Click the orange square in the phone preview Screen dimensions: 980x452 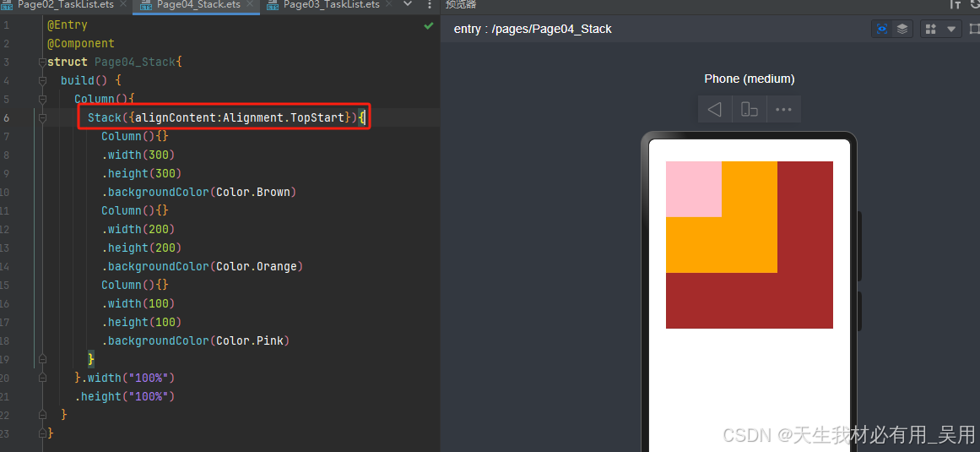pyautogui.click(x=750, y=245)
